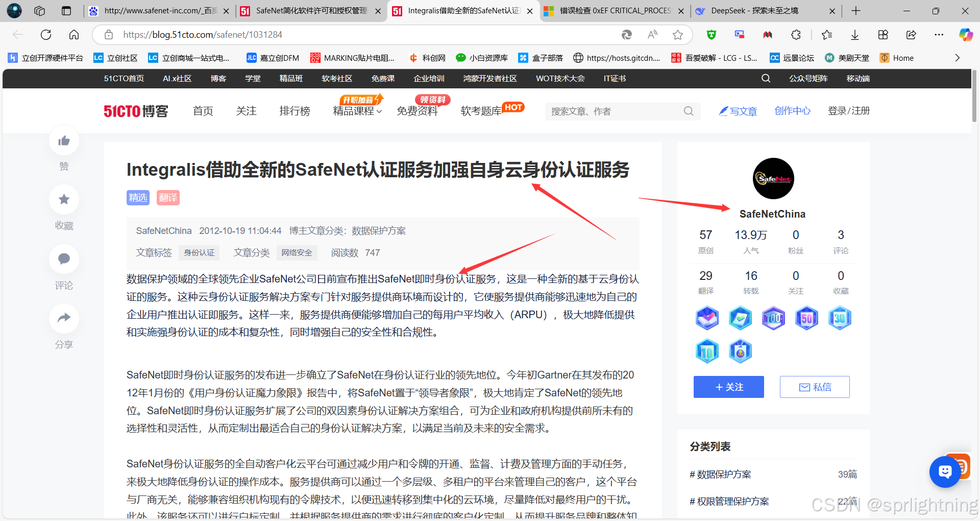Open 吾爱破解 bookmark
Image resolution: width=980 pixels, height=521 pixels.
coord(715,58)
